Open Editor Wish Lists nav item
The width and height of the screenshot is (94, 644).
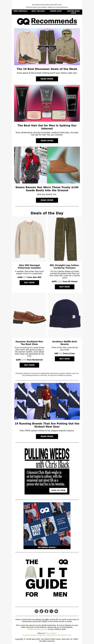click(73, 12)
